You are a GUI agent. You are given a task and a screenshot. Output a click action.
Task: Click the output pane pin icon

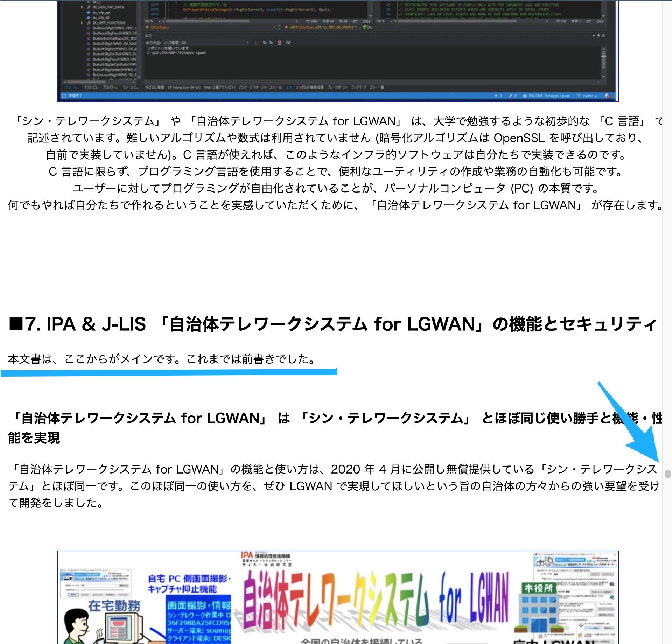[x=599, y=36]
